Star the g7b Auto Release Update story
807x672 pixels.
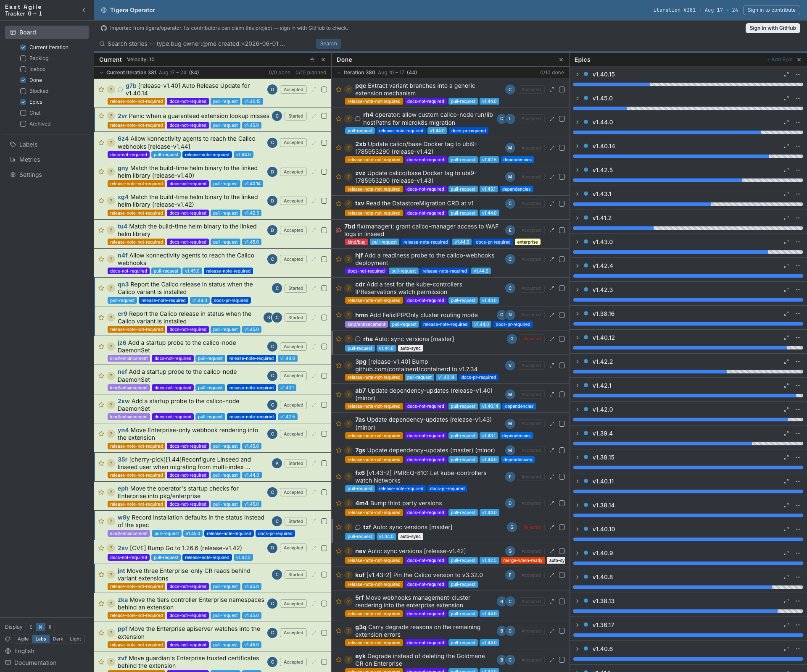(101, 89)
